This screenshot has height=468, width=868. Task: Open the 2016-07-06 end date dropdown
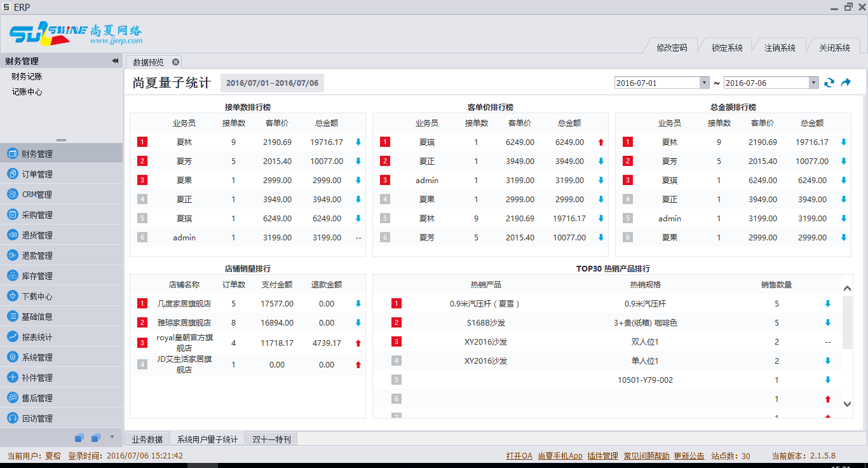tap(813, 83)
